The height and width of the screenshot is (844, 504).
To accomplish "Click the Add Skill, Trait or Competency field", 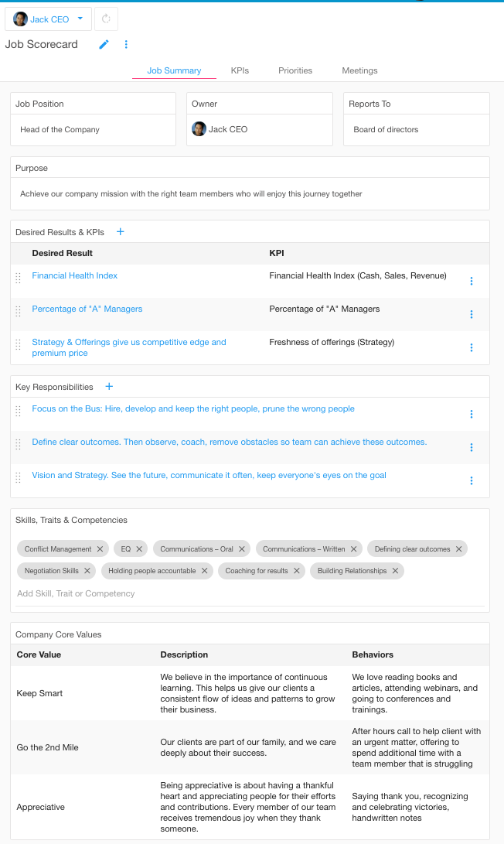I will coord(250,593).
